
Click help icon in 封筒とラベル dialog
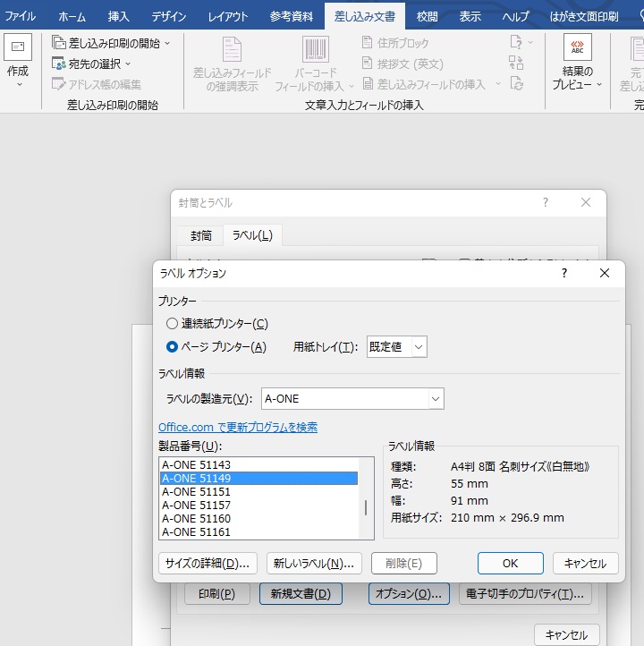click(x=546, y=202)
